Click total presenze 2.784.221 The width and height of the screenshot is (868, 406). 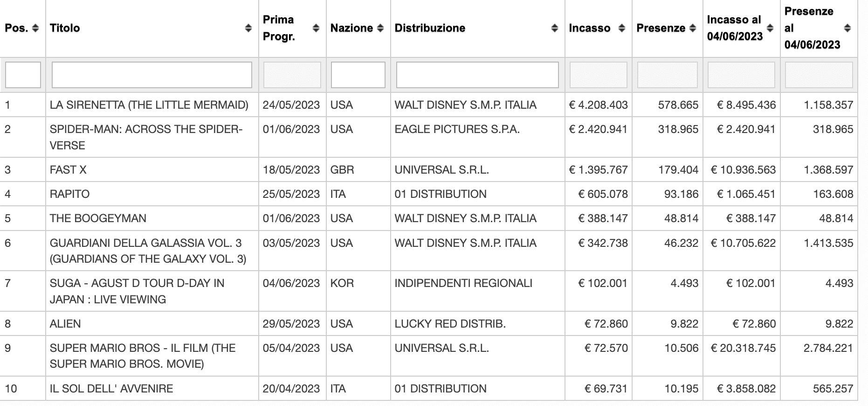coord(828,348)
